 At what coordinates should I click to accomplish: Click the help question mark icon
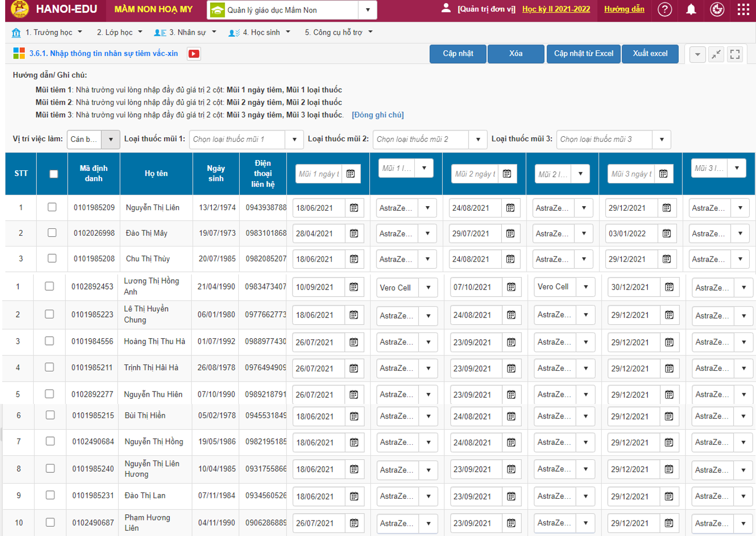[x=664, y=9]
